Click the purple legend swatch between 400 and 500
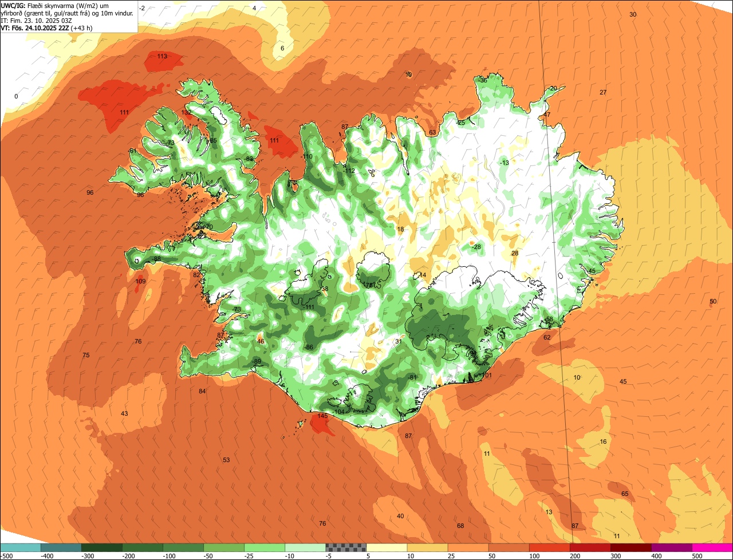 coord(672,547)
